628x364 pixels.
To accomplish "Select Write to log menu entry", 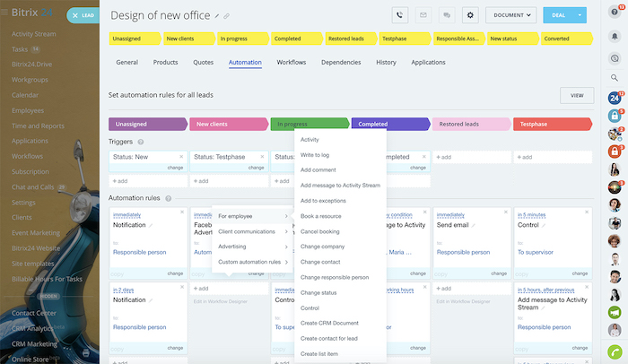I will [315, 155].
